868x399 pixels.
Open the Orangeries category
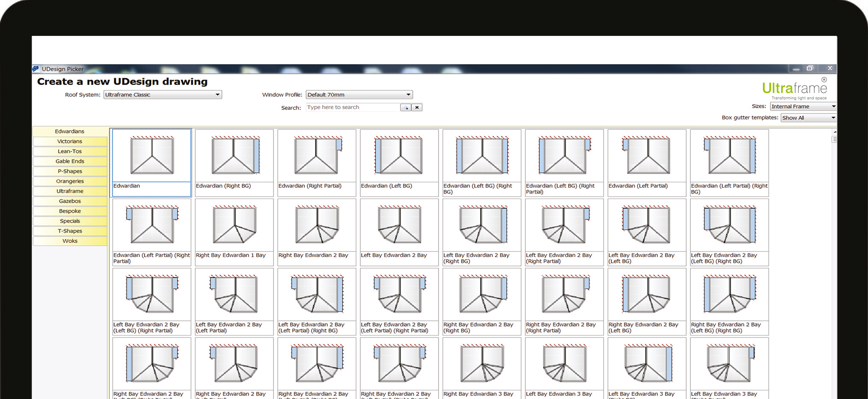pos(70,181)
